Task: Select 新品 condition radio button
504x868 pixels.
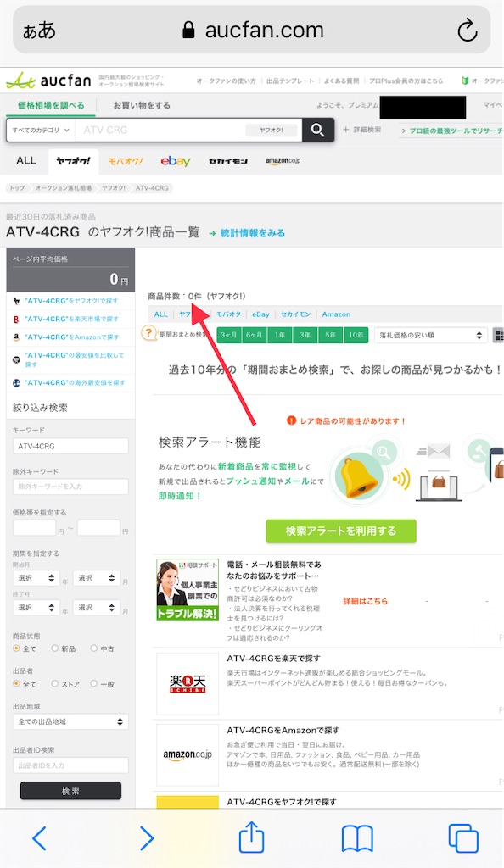Action: tap(55, 648)
